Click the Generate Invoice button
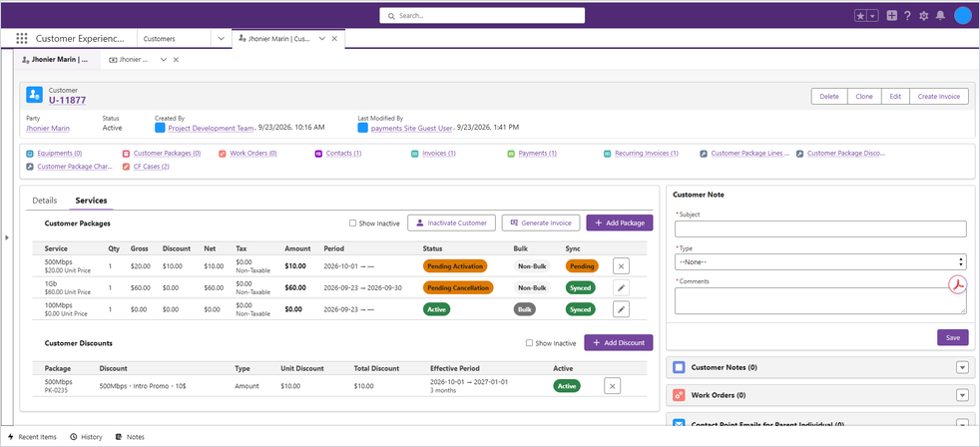Screen dimensions: 980x447 pyautogui.click(x=541, y=223)
